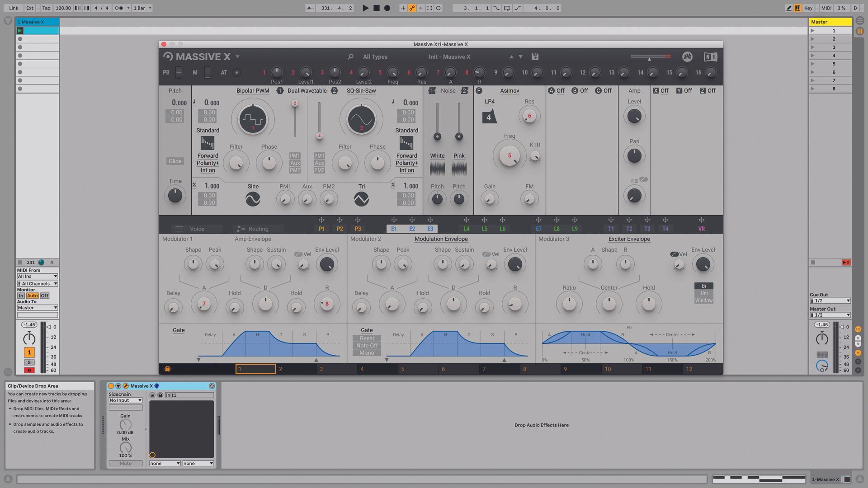Click the save-preset disk icon in Massive X header
Screen dimensions: 868x488
pos(535,56)
